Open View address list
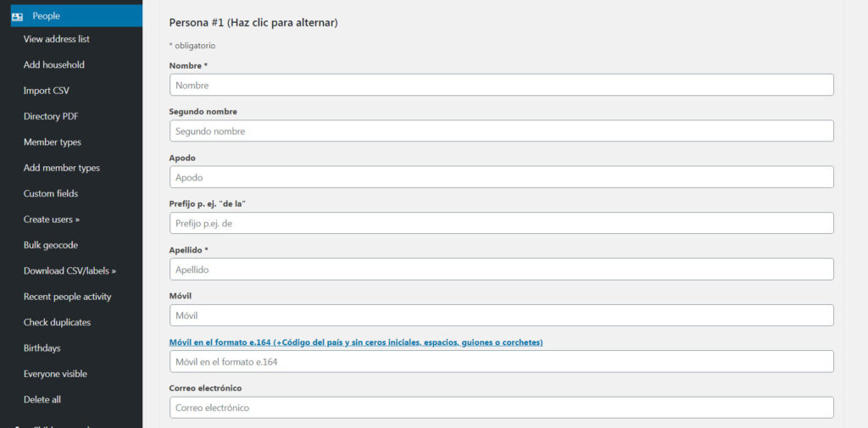This screenshot has height=428, width=868. tap(57, 39)
